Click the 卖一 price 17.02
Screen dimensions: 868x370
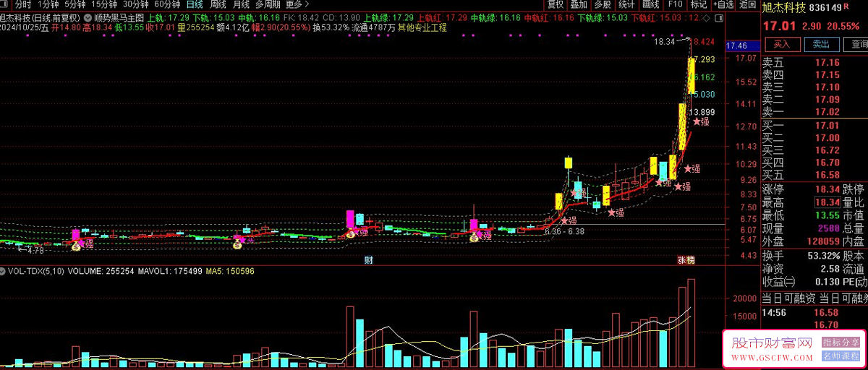pos(827,112)
